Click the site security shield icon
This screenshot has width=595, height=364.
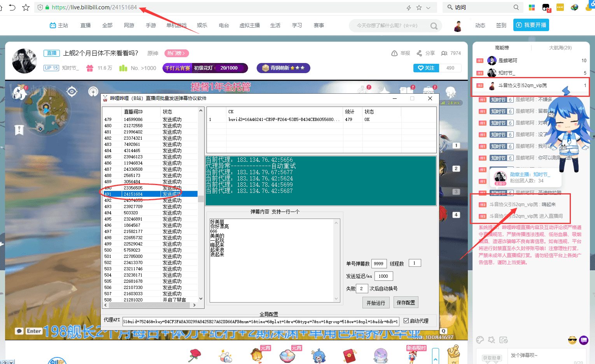[x=40, y=7]
